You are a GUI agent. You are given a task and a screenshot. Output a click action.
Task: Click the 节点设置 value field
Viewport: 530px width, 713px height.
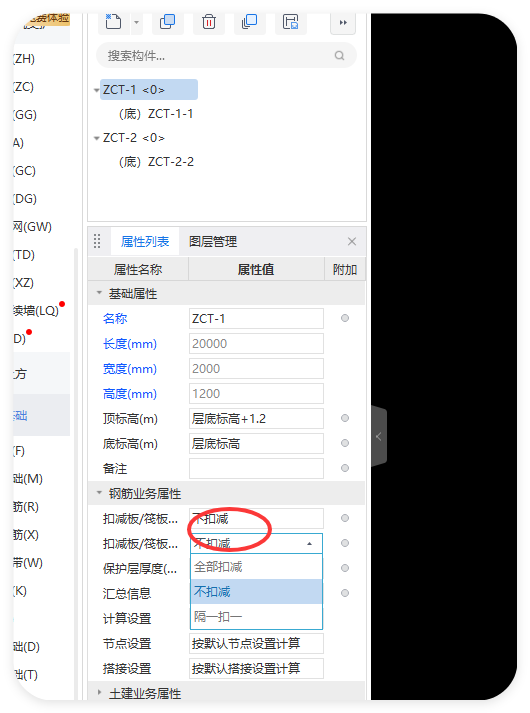[256, 643]
